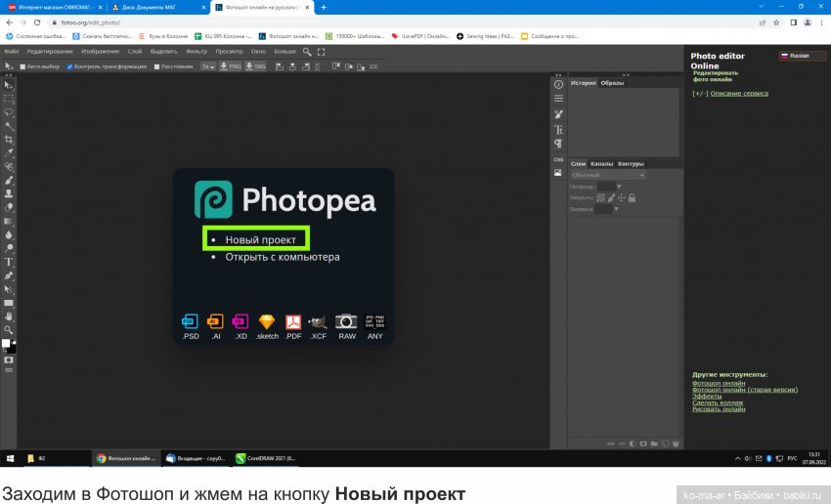Toggle lock image pixels brush icon
This screenshot has width=831, height=504.
coord(611,198)
